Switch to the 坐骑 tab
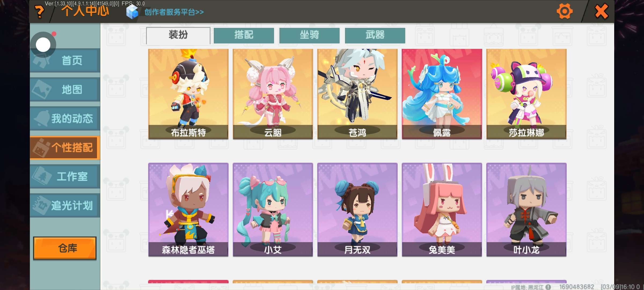 309,35
